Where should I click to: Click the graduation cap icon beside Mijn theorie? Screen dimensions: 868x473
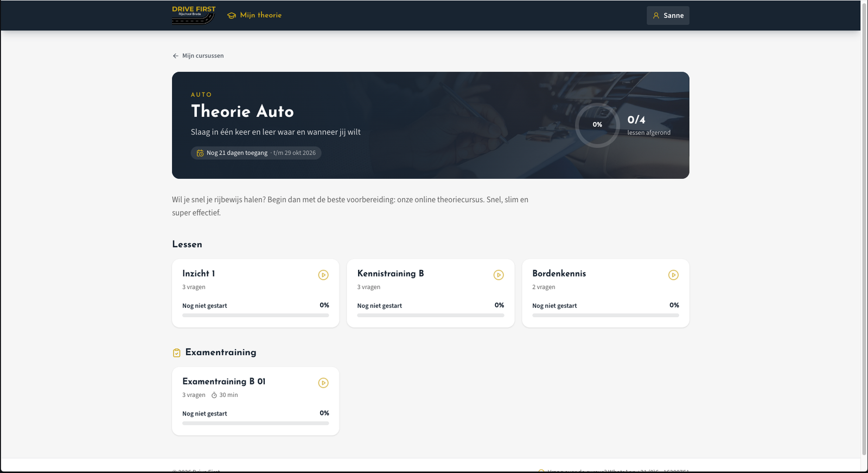pos(232,16)
